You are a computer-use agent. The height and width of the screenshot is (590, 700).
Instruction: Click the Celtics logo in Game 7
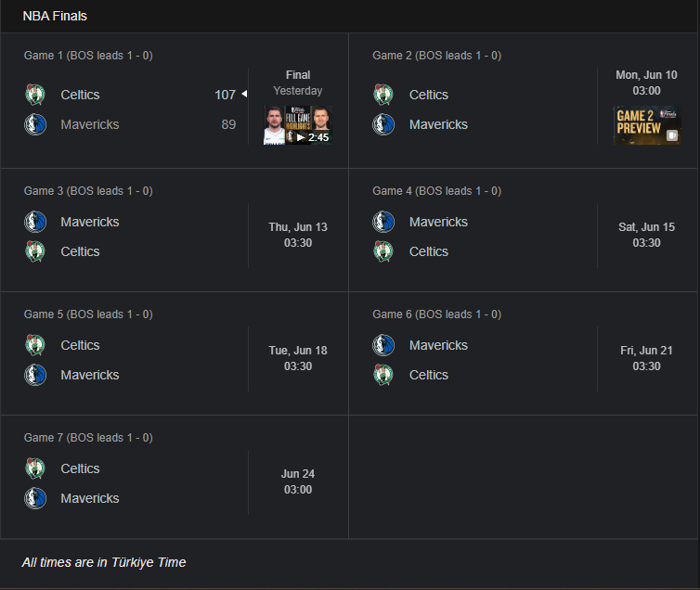coord(35,468)
